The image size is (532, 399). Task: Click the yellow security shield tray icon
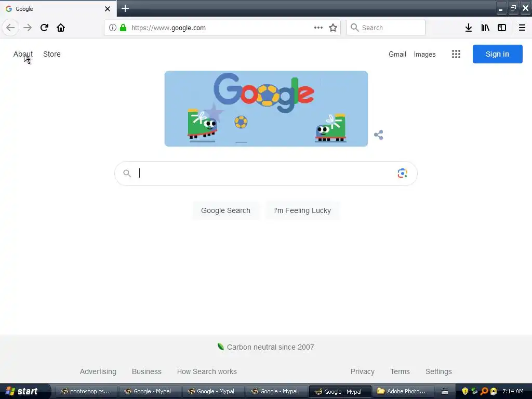[x=465, y=391]
